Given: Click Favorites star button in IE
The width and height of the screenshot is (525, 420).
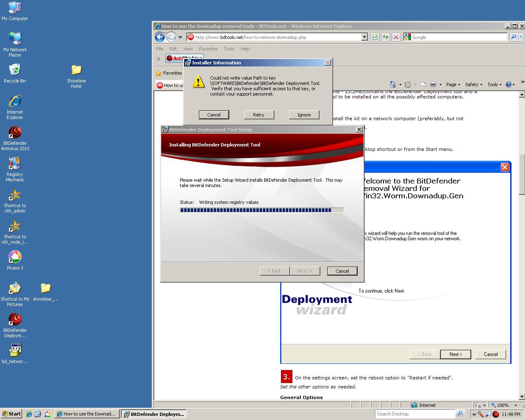Looking at the screenshot, I should pyautogui.click(x=169, y=73).
